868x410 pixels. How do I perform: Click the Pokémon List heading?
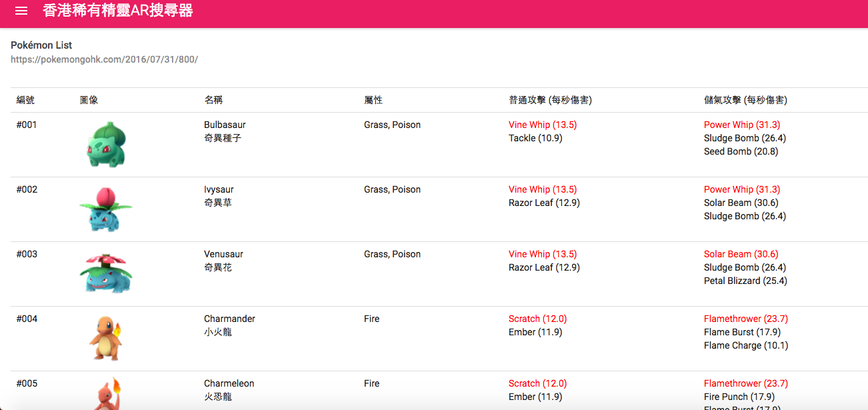(x=41, y=45)
